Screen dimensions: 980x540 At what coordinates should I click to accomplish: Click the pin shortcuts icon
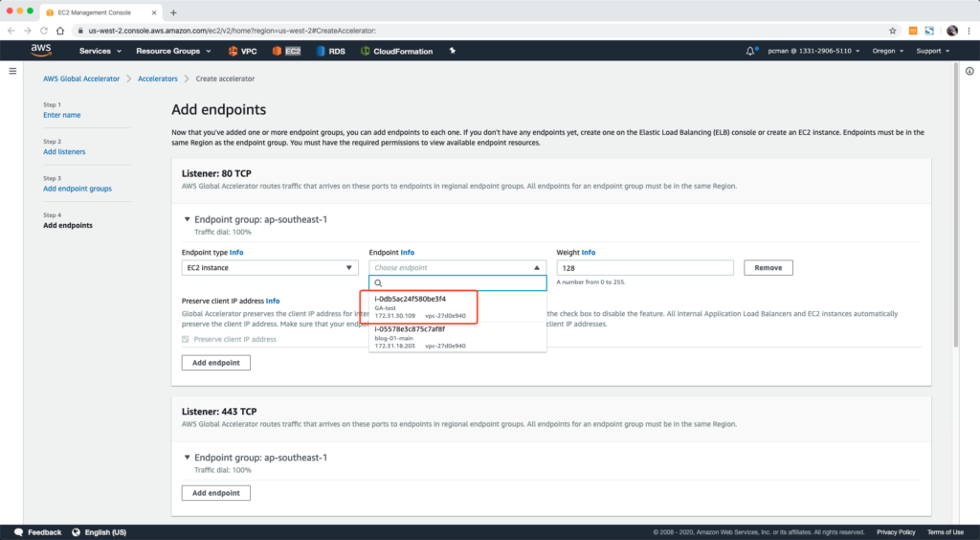(x=453, y=51)
